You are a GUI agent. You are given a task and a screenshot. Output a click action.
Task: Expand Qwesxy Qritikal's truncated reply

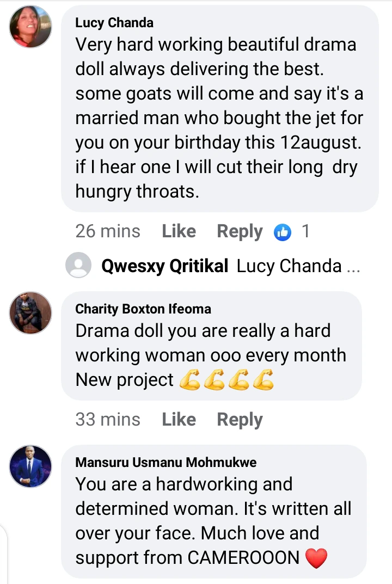(298, 266)
